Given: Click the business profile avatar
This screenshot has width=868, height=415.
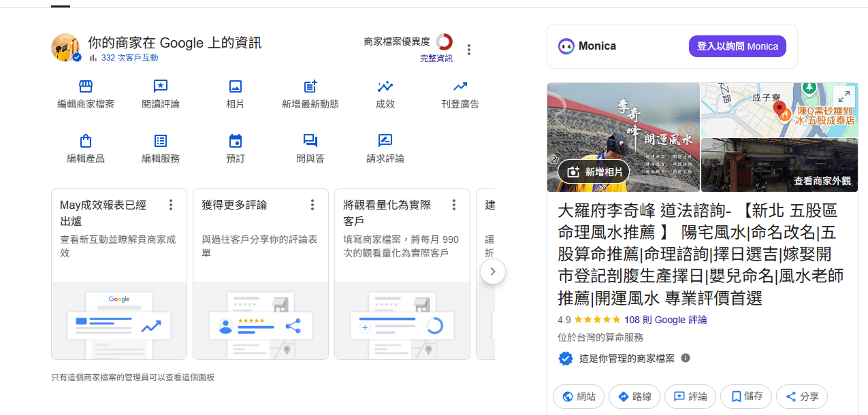Looking at the screenshot, I should pyautogui.click(x=66, y=48).
